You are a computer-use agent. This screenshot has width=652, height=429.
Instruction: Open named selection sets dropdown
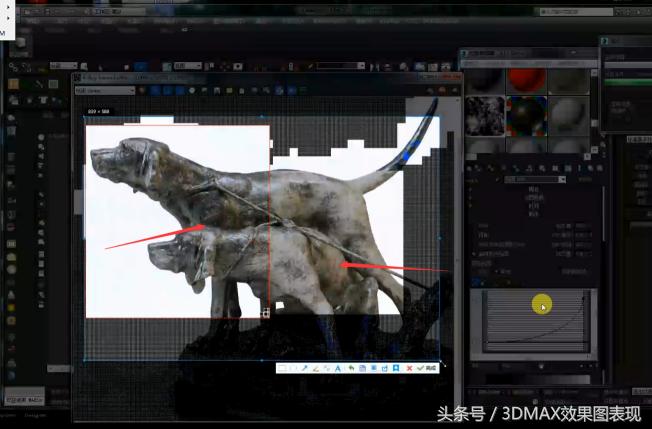[x=341, y=66]
